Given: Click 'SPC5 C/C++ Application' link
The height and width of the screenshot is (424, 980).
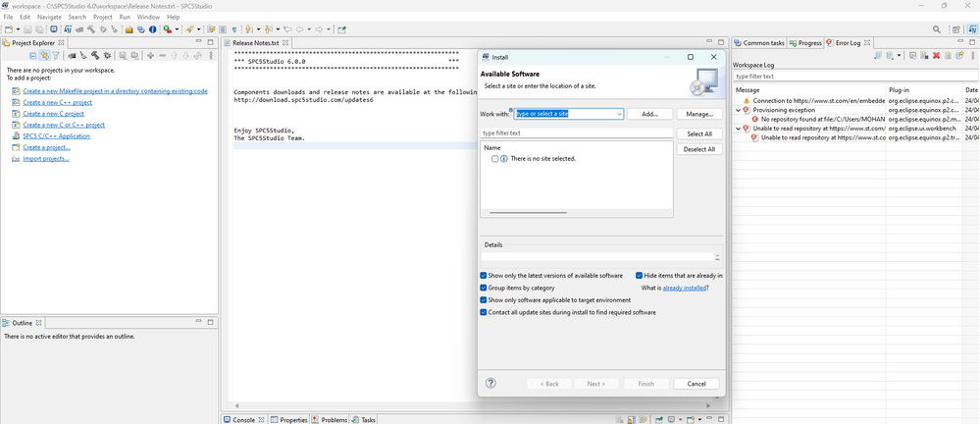Looking at the screenshot, I should tap(56, 135).
